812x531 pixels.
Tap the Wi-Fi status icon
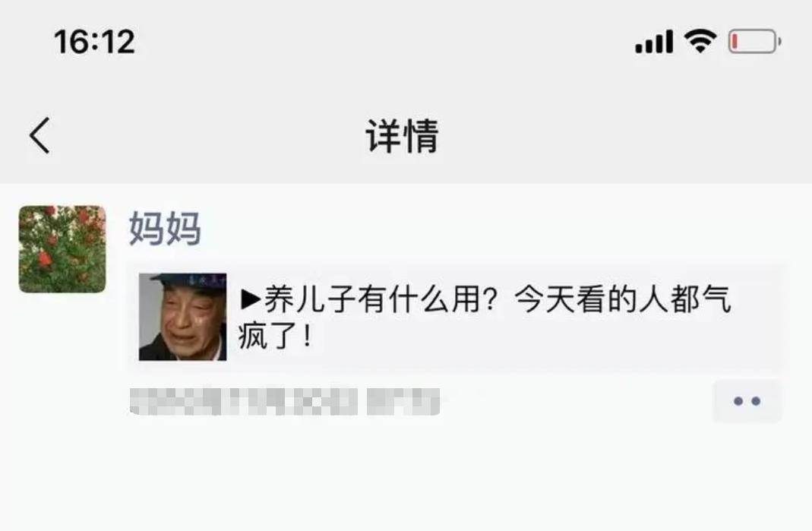point(700,42)
